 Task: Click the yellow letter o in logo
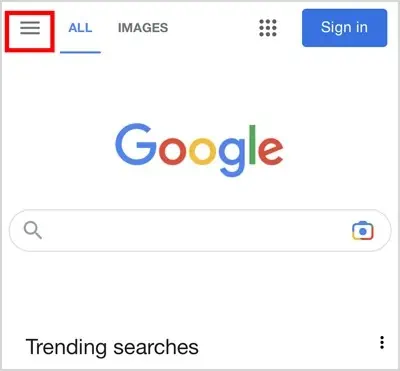click(203, 152)
